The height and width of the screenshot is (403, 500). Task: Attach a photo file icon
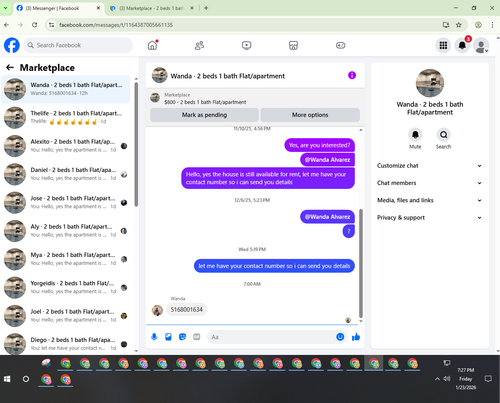tap(168, 337)
